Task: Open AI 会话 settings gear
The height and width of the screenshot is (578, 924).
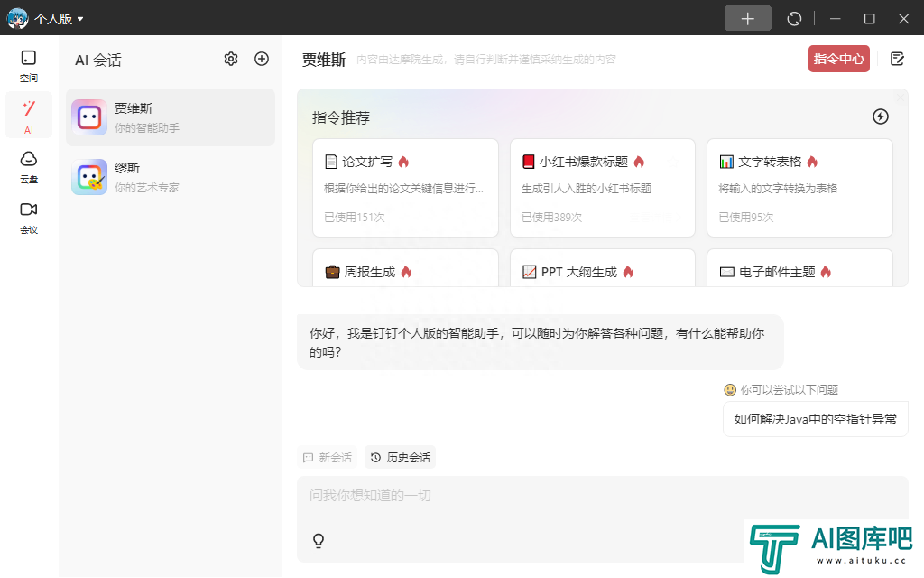Action: tap(230, 59)
